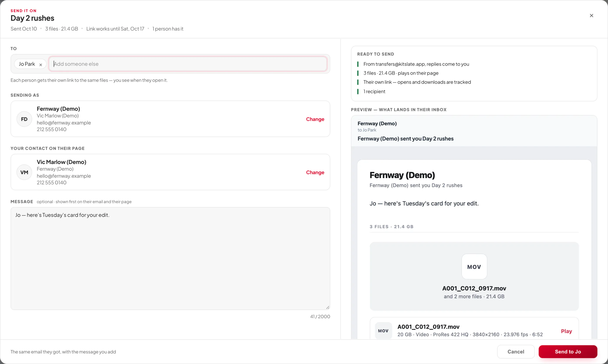
Task: Click the preview message about Tuesday's card
Action: point(424,203)
